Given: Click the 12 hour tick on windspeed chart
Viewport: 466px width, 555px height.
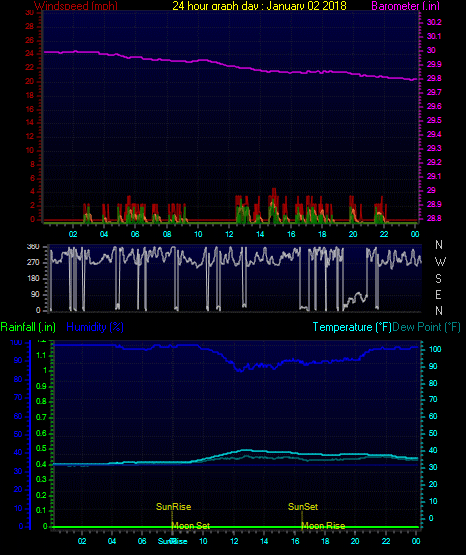Looking at the screenshot, I should coord(229,234).
